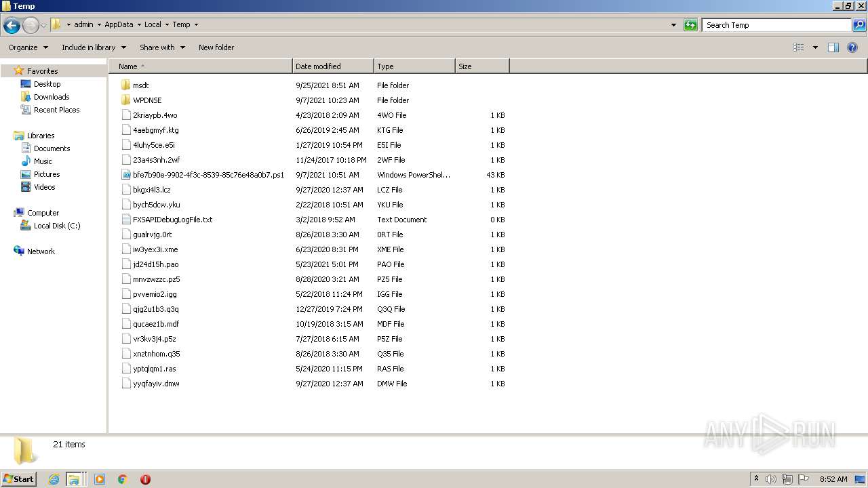
Task: Expand dropdown arrow after Temp breadcrumb
Action: click(196, 24)
